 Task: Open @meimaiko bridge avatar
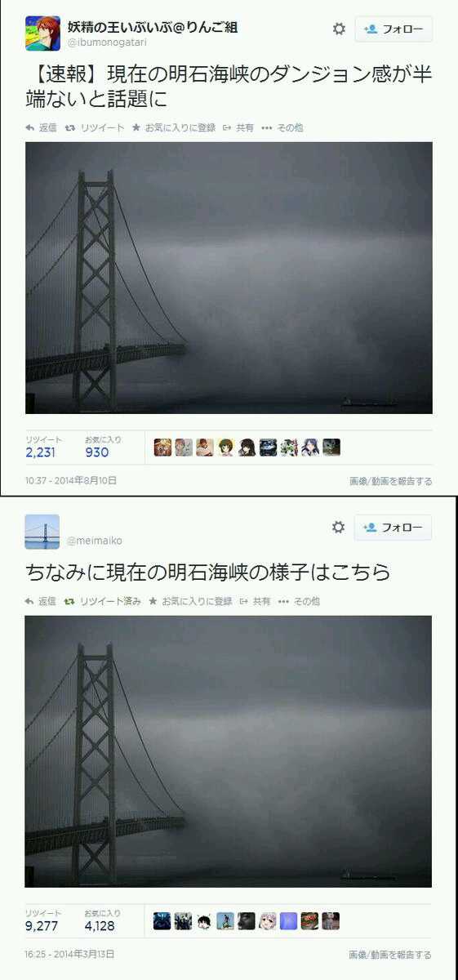click(x=42, y=532)
